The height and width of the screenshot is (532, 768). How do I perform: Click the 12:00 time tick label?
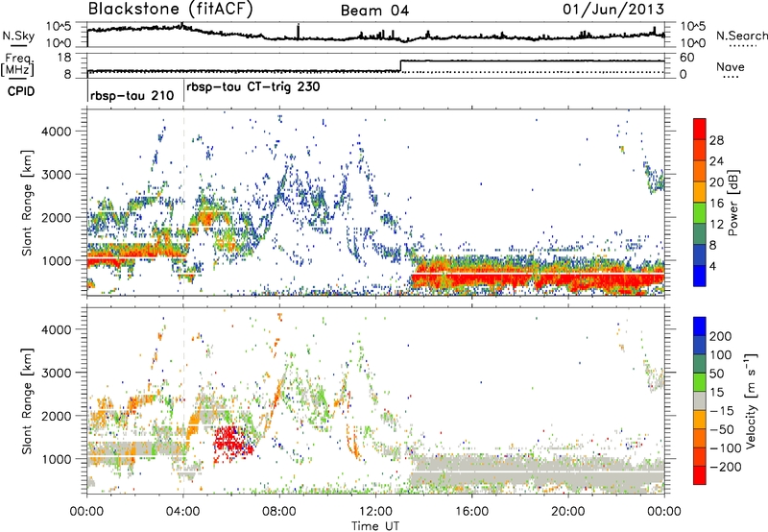point(375,512)
